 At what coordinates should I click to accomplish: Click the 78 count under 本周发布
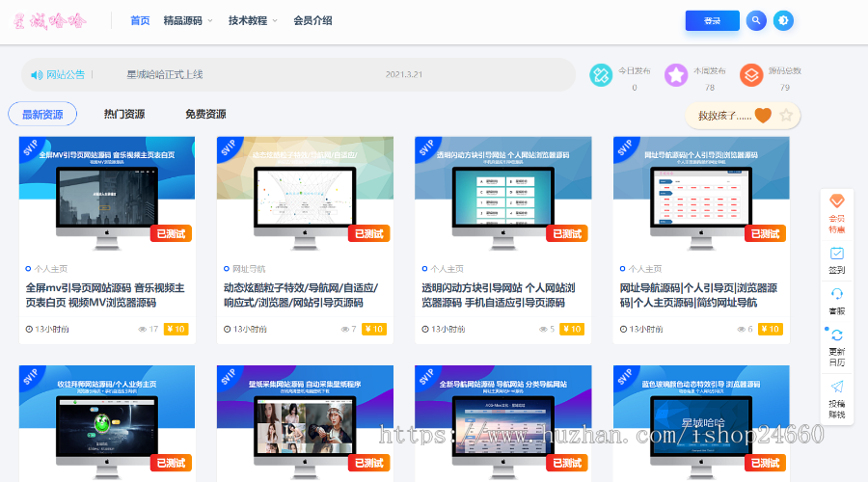coord(710,88)
